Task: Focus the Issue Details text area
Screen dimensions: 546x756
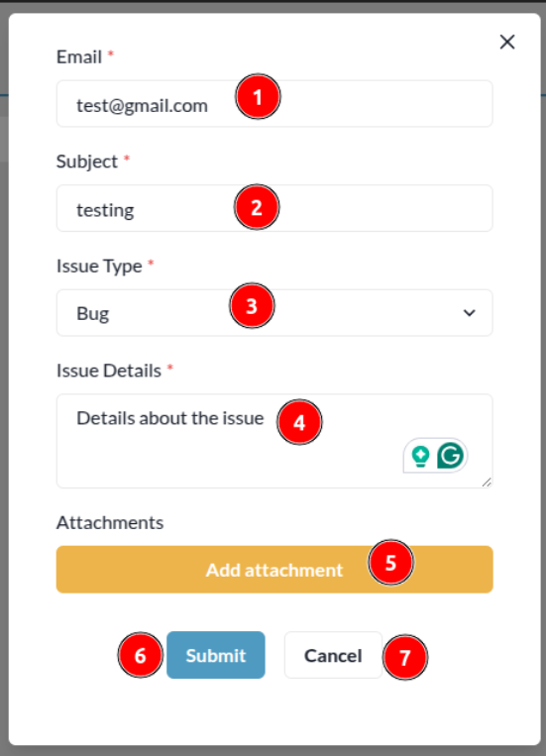Action: click(274, 441)
